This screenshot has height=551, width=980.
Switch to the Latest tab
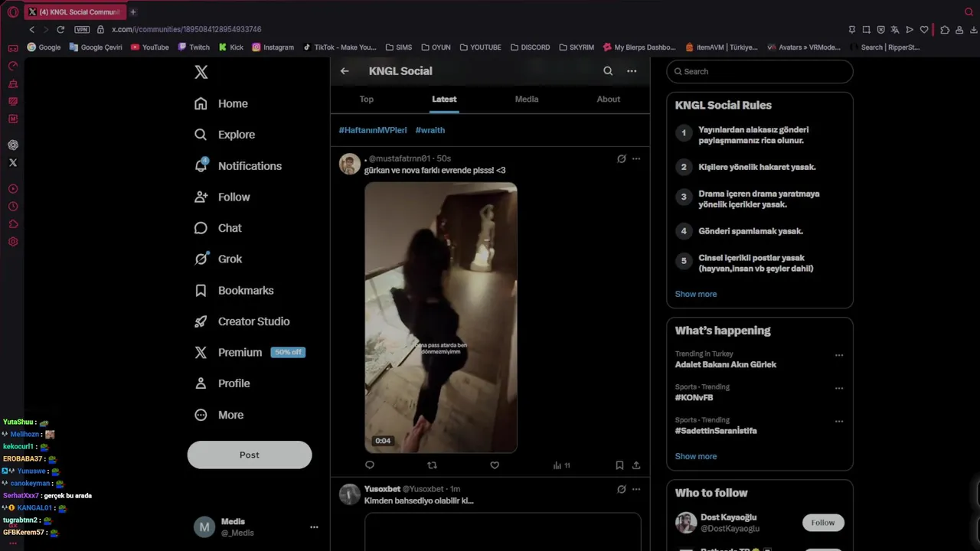tap(444, 99)
